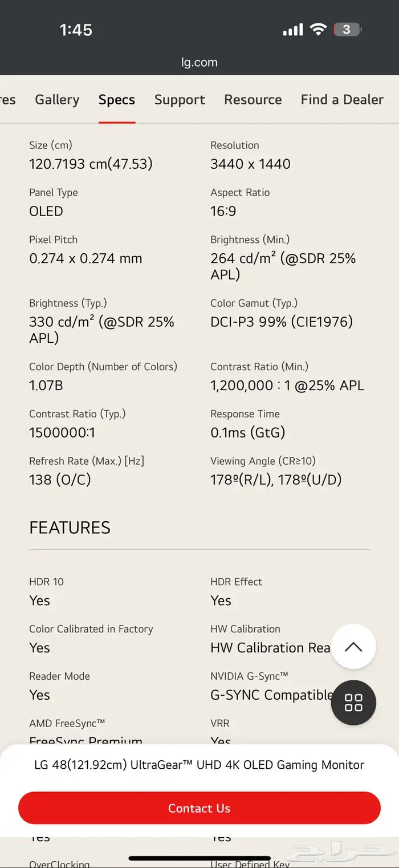Tap the FEATURES section heading
The width and height of the screenshot is (399, 868).
coord(70,528)
